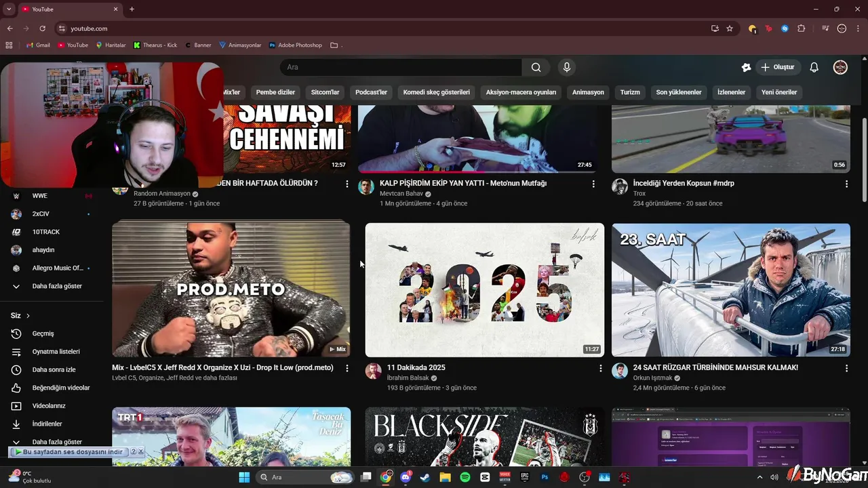Open more options for 11 Dakikada 2025
The image size is (868, 488).
pyautogui.click(x=600, y=368)
